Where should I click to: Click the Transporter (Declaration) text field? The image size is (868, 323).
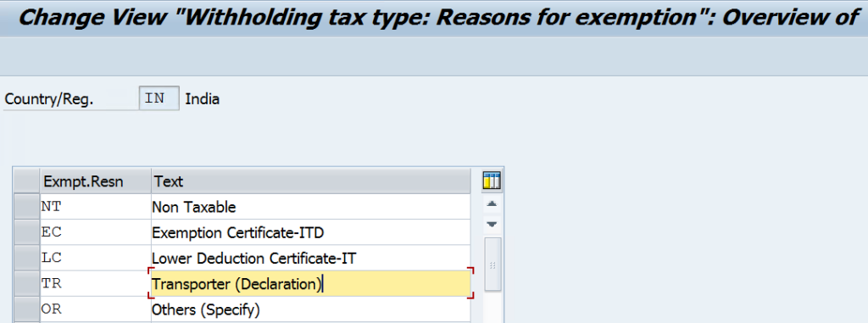tap(310, 284)
